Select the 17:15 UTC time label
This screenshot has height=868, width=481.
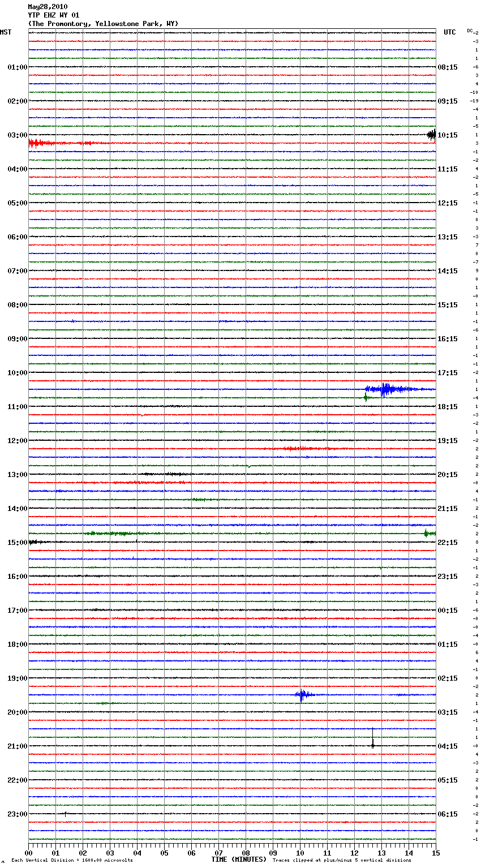click(448, 373)
